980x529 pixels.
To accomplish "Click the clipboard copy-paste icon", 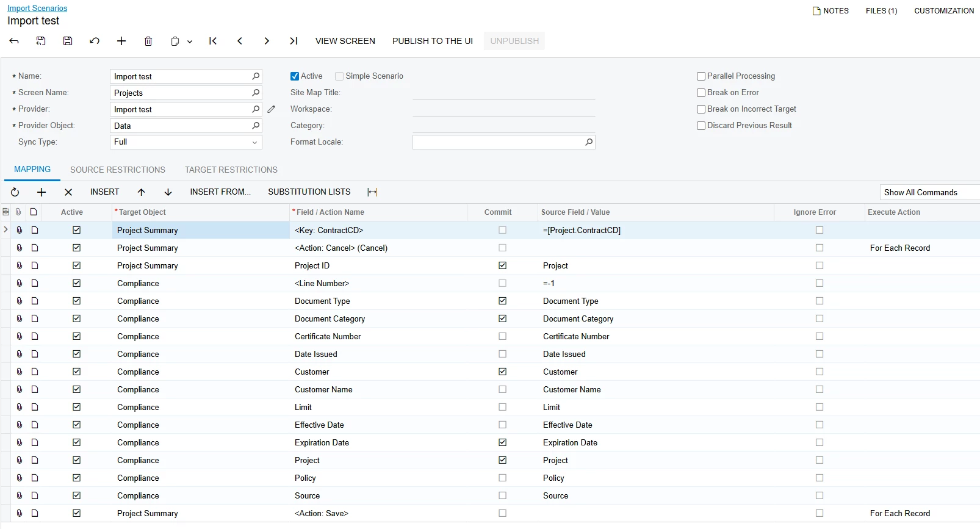I will click(x=175, y=41).
